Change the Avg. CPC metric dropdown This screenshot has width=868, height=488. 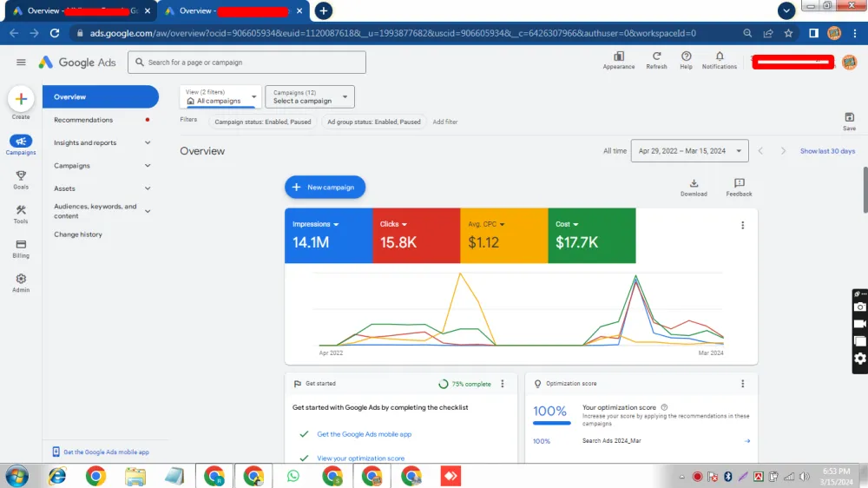click(x=487, y=224)
